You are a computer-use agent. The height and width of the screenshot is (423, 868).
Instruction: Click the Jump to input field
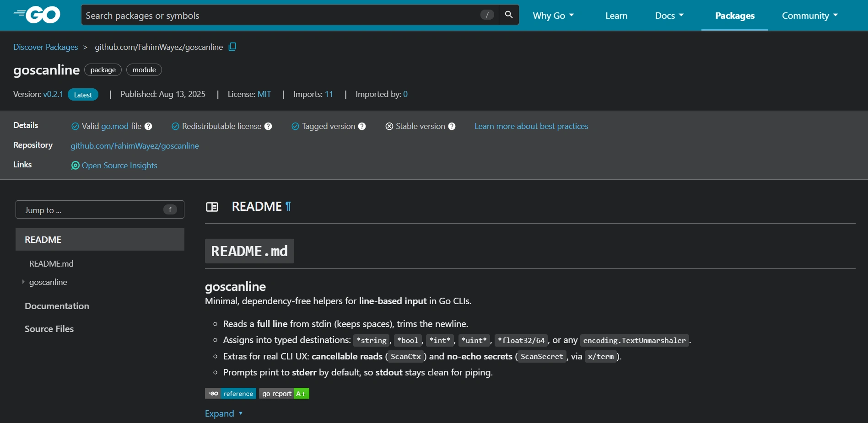[100, 209]
